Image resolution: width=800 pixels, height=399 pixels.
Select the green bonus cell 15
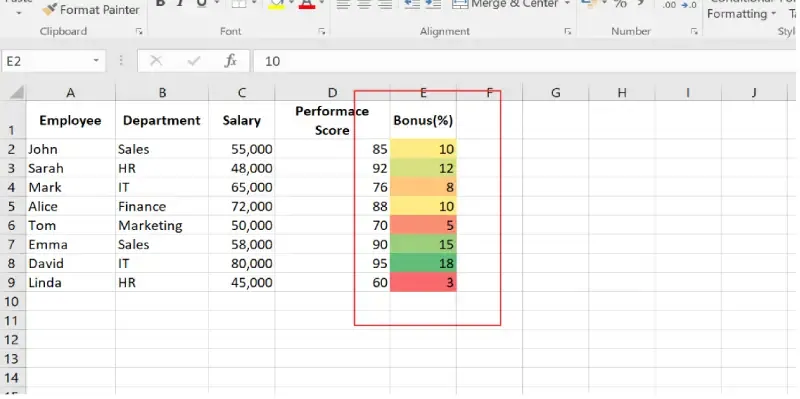point(423,245)
